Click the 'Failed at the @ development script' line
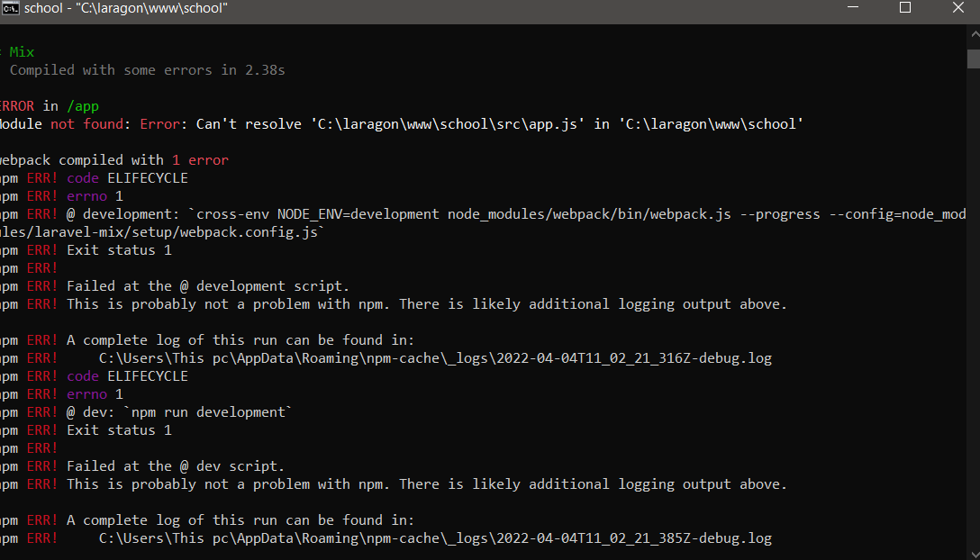Image resolution: width=980 pixels, height=560 pixels. click(x=175, y=286)
